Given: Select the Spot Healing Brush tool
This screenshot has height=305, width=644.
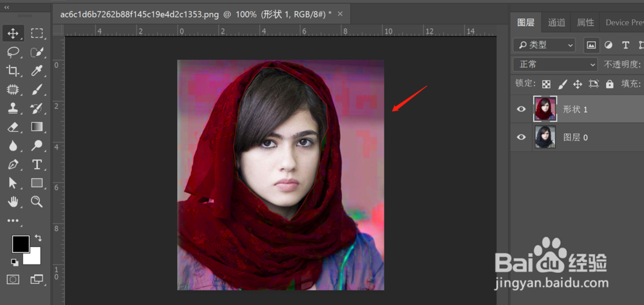Looking at the screenshot, I should click(x=13, y=89).
